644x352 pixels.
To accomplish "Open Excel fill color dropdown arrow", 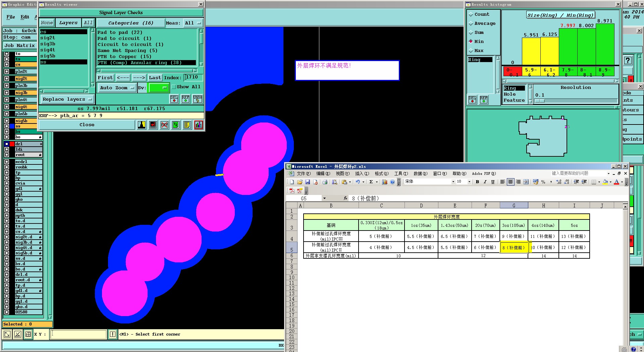I will 610,182.
